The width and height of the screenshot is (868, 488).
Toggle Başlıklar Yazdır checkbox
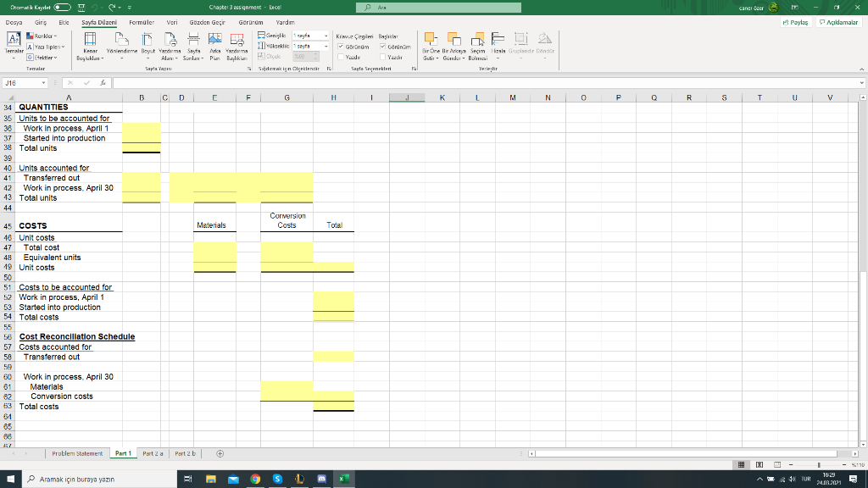tap(382, 57)
